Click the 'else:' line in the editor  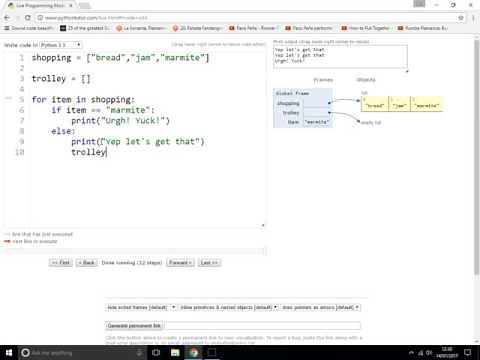63,131
